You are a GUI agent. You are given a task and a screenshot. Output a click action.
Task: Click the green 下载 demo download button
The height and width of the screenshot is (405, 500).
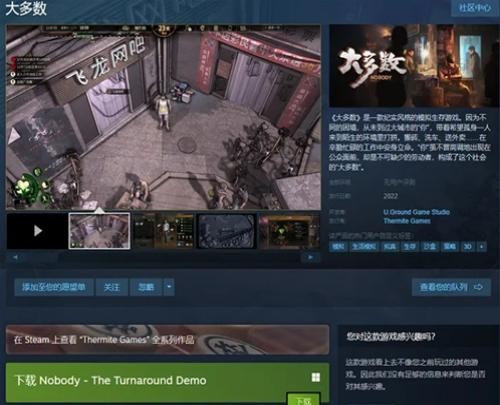tap(303, 399)
